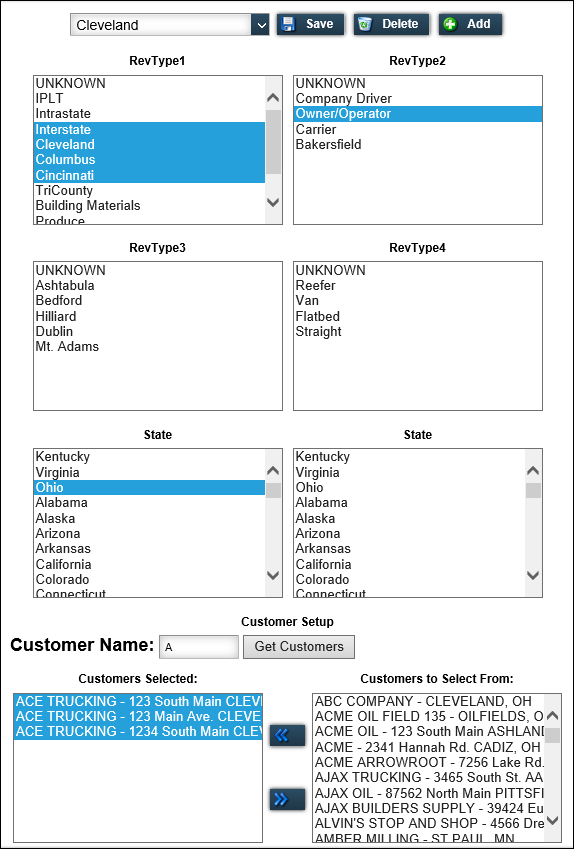Click the double left arrow move button
This screenshot has width=574, height=849.
click(287, 735)
